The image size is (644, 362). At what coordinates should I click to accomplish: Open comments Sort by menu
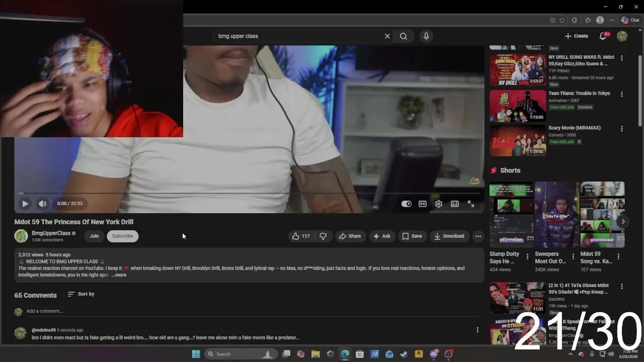tap(81, 294)
